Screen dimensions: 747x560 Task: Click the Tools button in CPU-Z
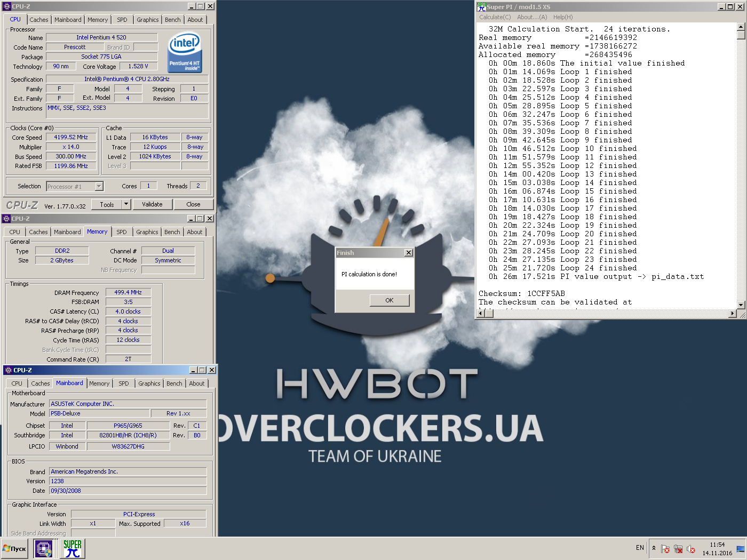click(107, 204)
